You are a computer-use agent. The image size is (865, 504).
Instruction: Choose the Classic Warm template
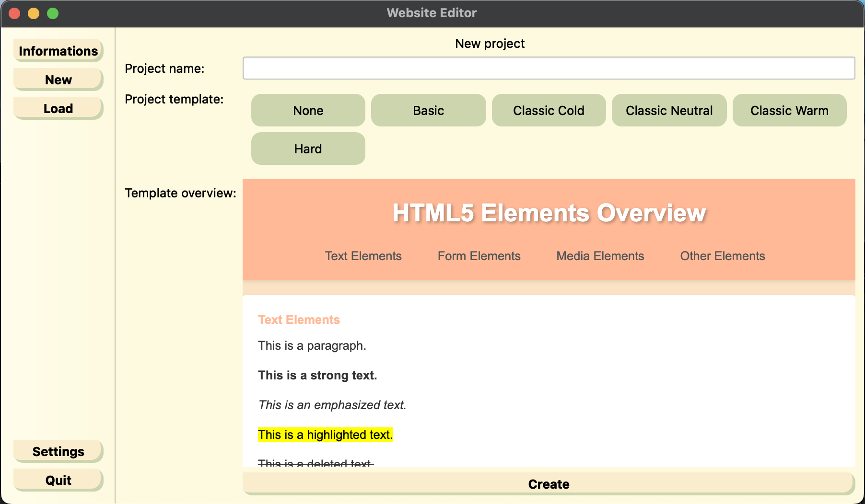tap(789, 110)
